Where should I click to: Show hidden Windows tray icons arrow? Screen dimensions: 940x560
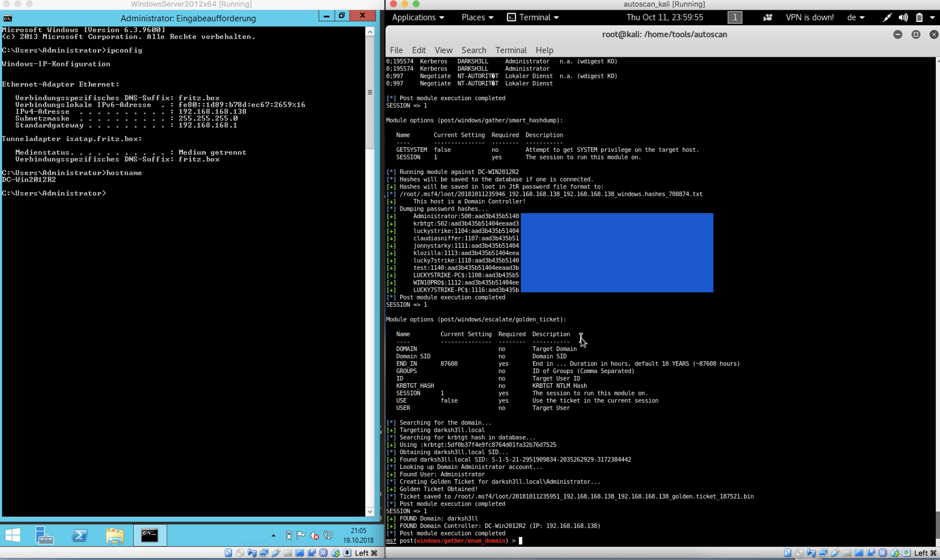pos(273,535)
